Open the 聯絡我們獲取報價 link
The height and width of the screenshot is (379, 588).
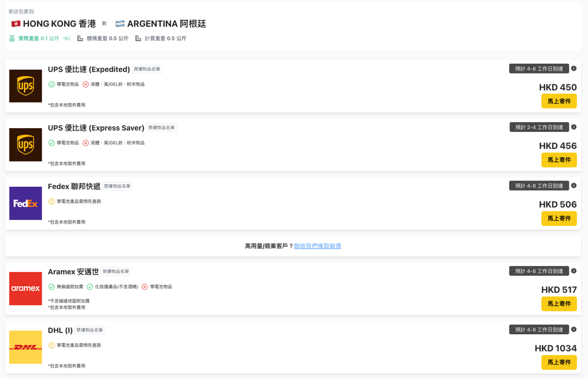point(318,246)
